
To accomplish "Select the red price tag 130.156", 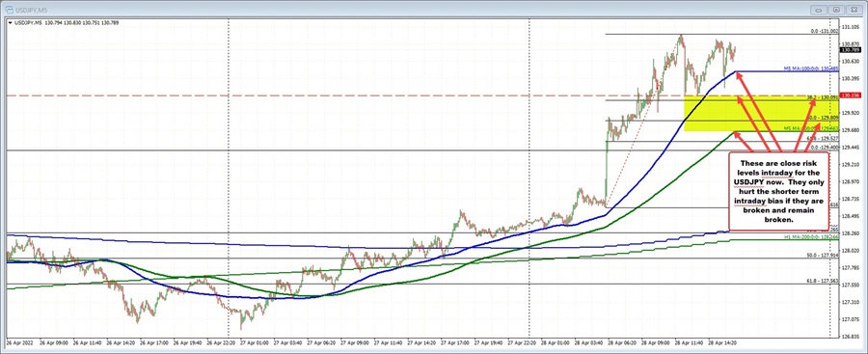I will coord(850,95).
